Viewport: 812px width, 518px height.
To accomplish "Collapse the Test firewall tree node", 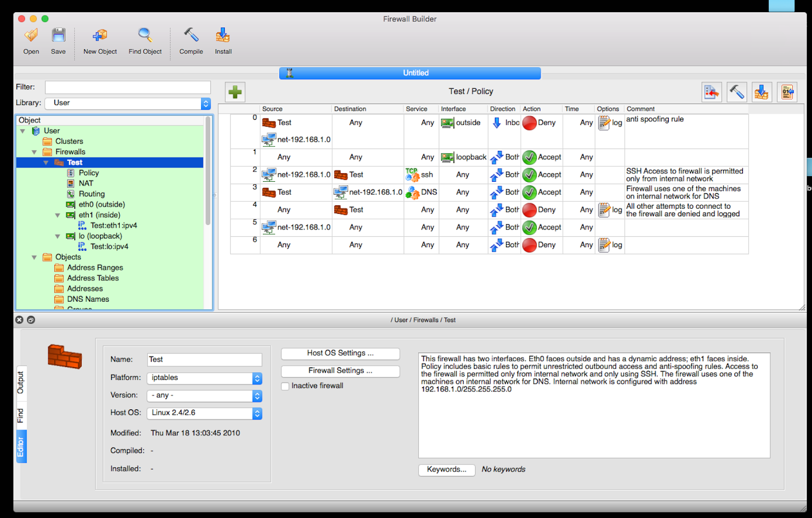I will pos(46,163).
